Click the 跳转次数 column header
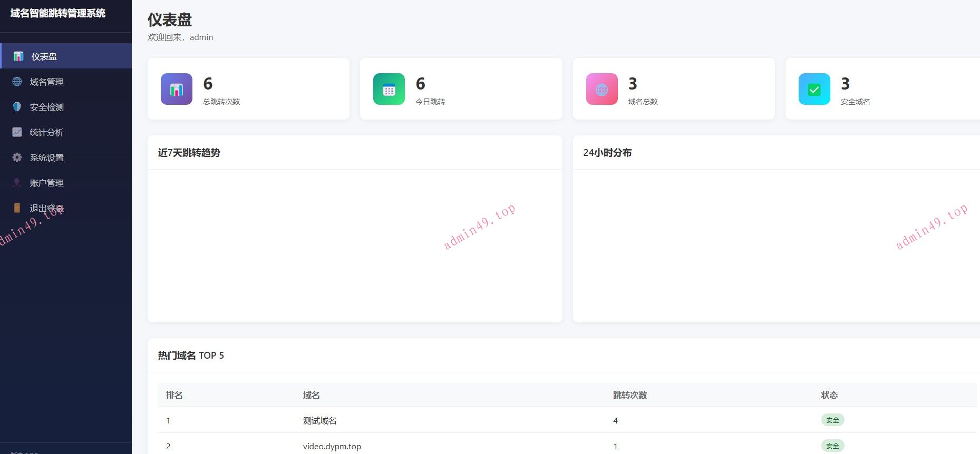 (629, 395)
